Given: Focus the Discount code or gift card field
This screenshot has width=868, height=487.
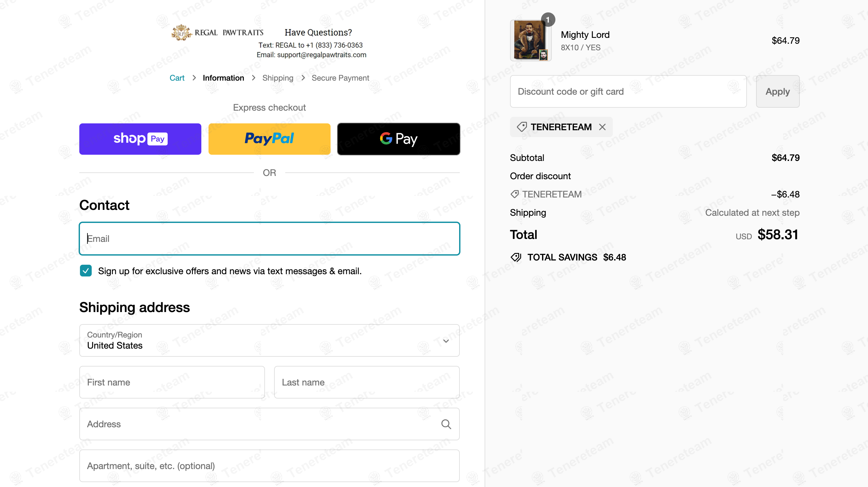Looking at the screenshot, I should (x=628, y=91).
